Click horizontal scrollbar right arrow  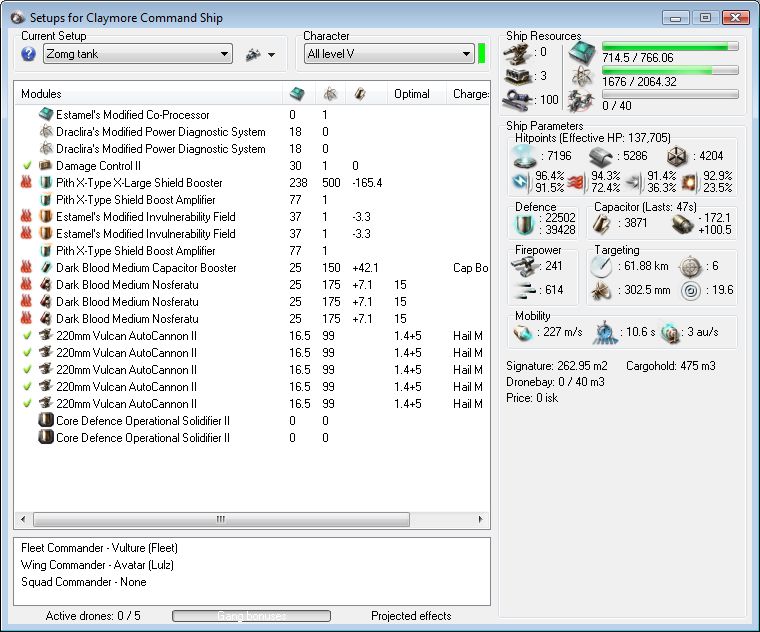click(480, 520)
